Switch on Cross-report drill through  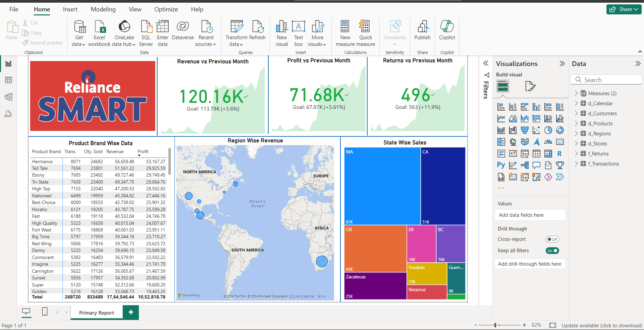click(552, 239)
